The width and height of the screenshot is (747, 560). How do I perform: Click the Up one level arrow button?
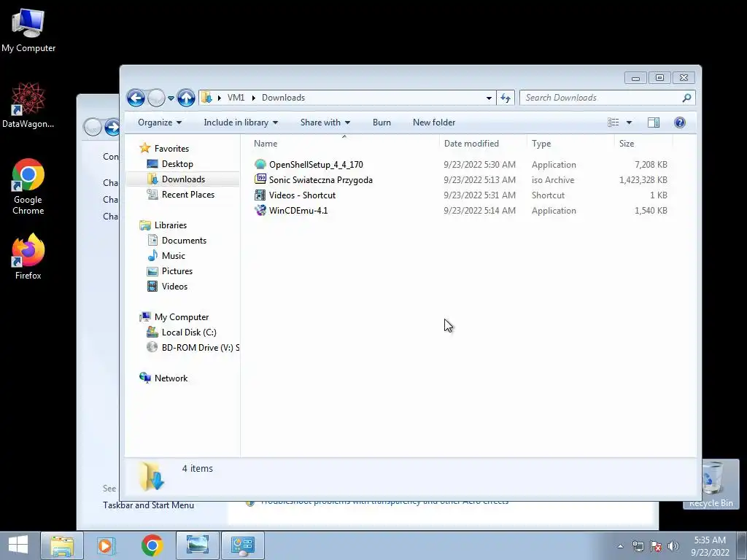pos(186,98)
